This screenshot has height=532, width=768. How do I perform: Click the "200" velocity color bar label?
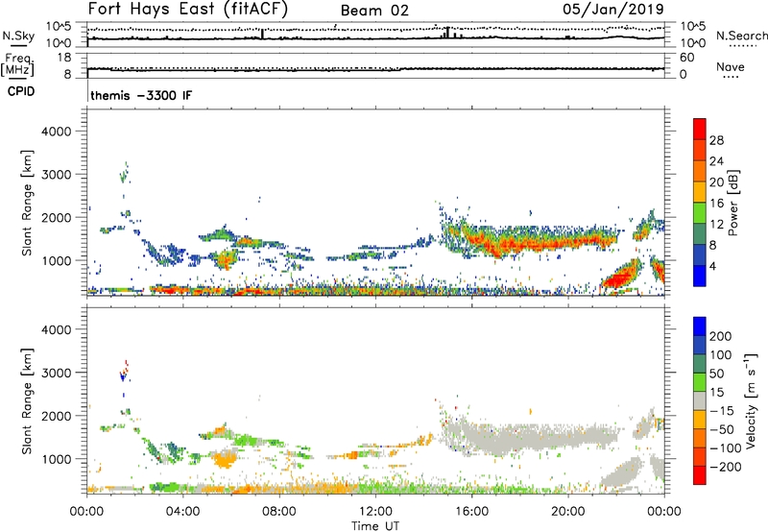pos(721,336)
